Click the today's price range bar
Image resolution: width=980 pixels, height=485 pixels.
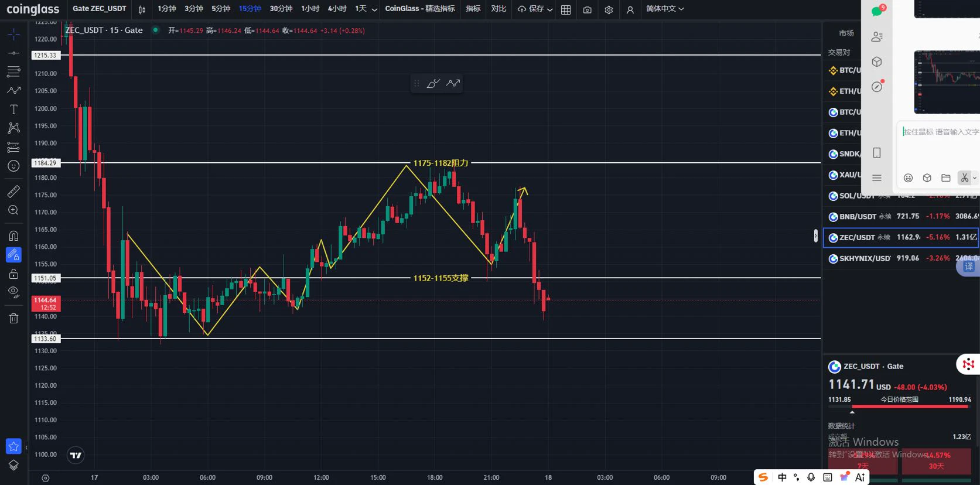[x=899, y=406]
